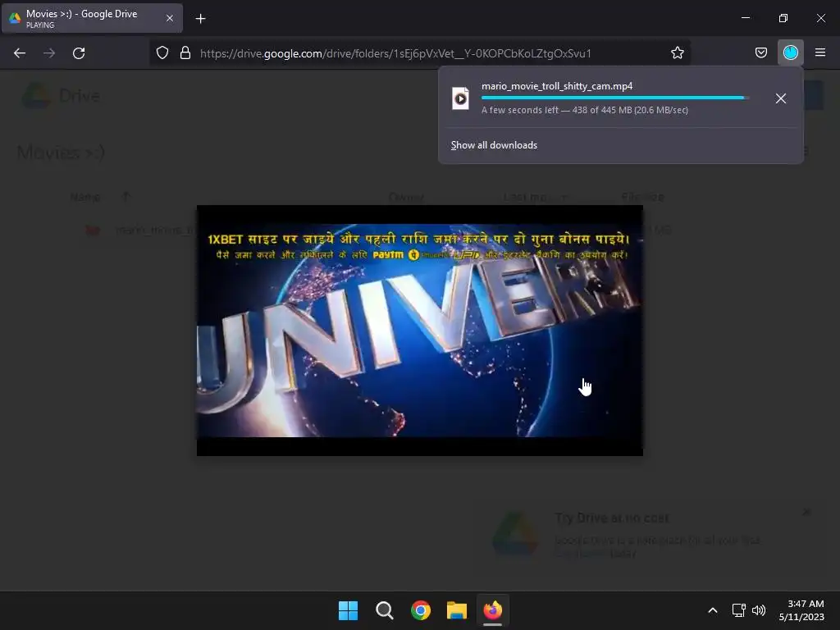
Task: Select the Movies >:) Google Drive tab
Action: [x=92, y=18]
